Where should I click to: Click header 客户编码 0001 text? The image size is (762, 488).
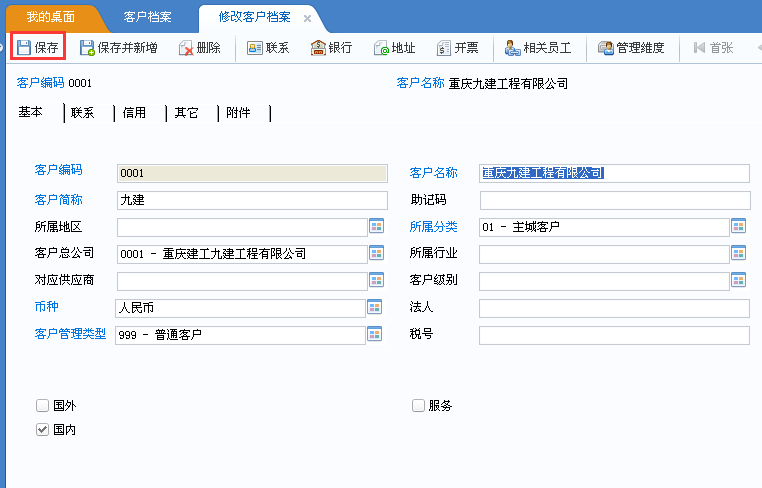[54, 83]
